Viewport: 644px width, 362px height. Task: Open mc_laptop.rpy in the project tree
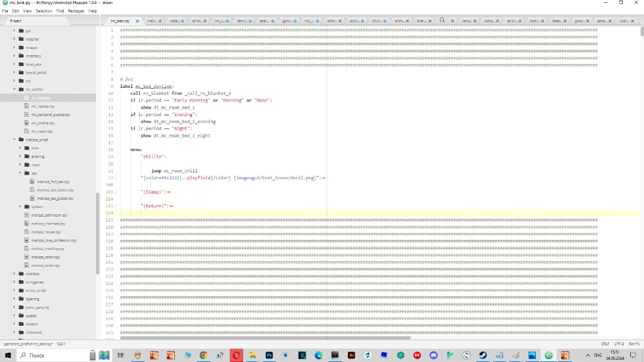[43, 106]
